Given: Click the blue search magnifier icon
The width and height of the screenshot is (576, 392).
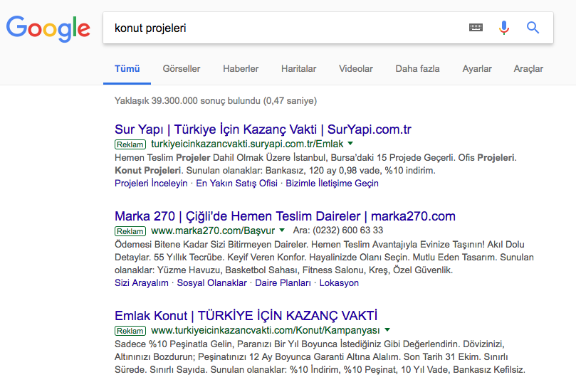Looking at the screenshot, I should [x=533, y=28].
